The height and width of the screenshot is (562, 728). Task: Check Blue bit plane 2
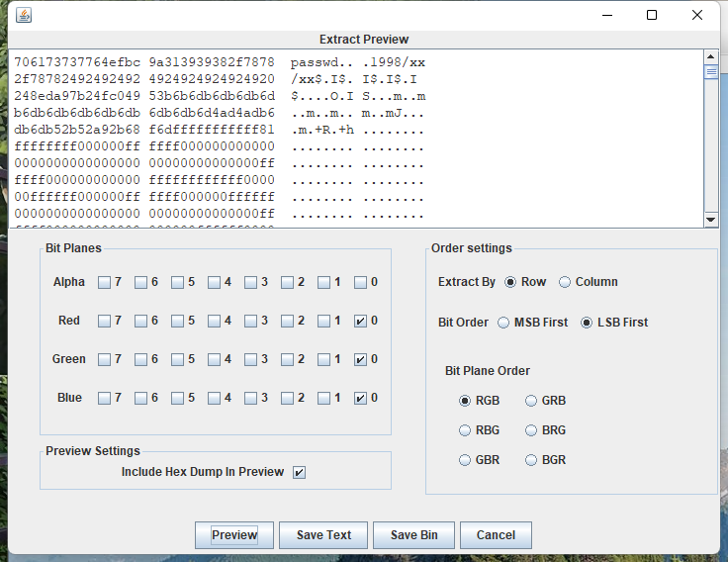pyautogui.click(x=288, y=398)
